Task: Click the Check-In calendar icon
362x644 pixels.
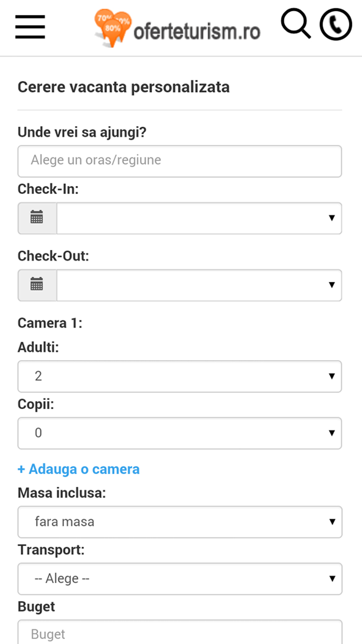Action: coord(37,218)
